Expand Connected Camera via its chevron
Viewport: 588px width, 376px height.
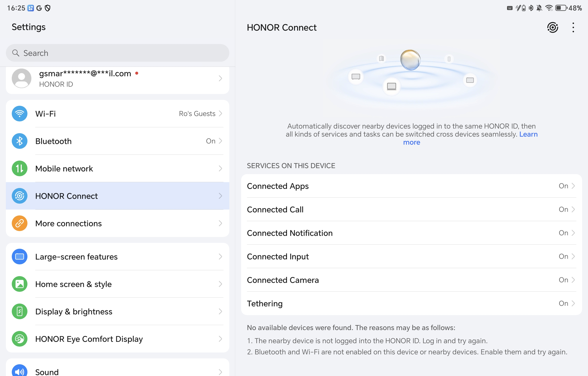click(573, 280)
